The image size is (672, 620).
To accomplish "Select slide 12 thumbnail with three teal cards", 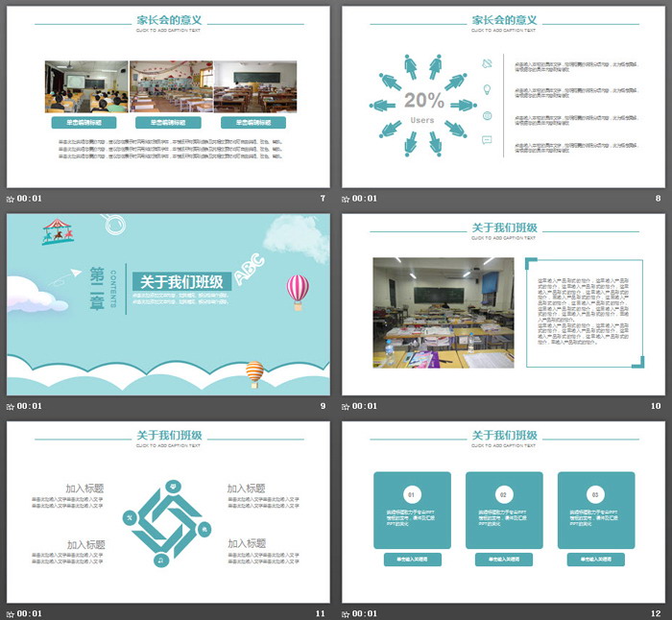I will [x=504, y=512].
